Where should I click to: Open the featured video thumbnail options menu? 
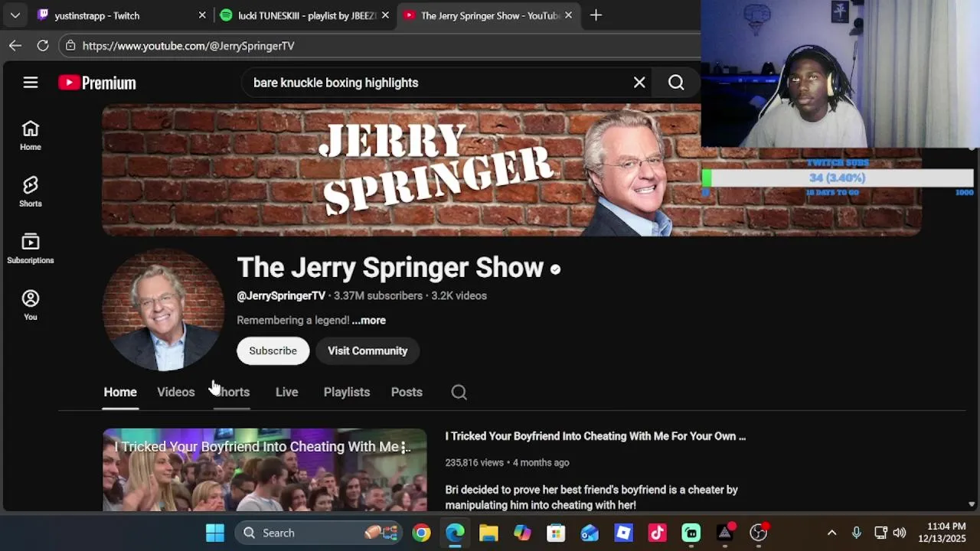click(403, 447)
